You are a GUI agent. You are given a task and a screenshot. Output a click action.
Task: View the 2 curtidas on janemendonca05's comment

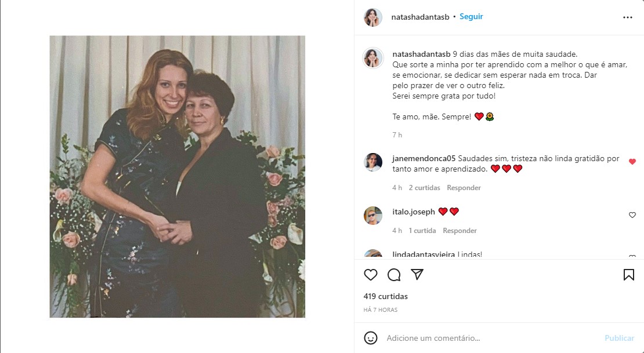pos(424,188)
